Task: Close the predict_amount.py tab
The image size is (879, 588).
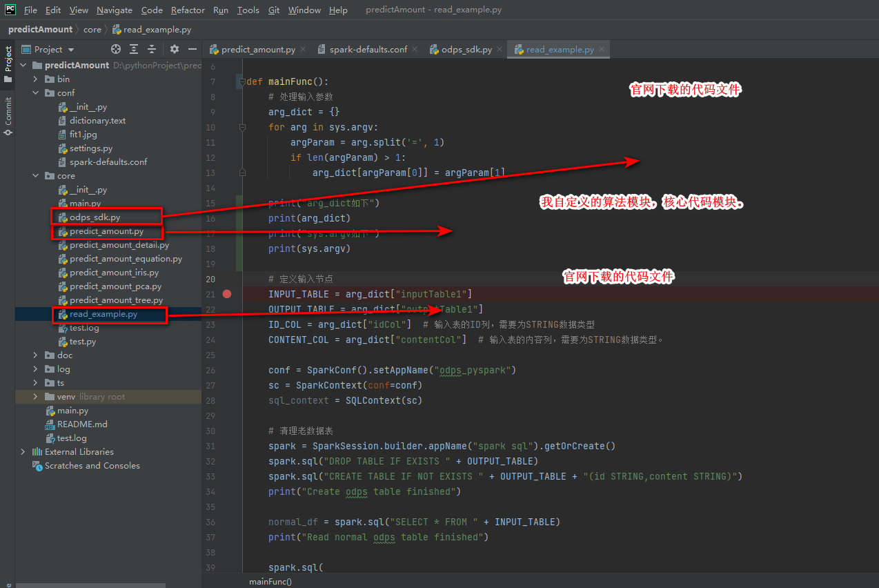Action: click(x=304, y=50)
